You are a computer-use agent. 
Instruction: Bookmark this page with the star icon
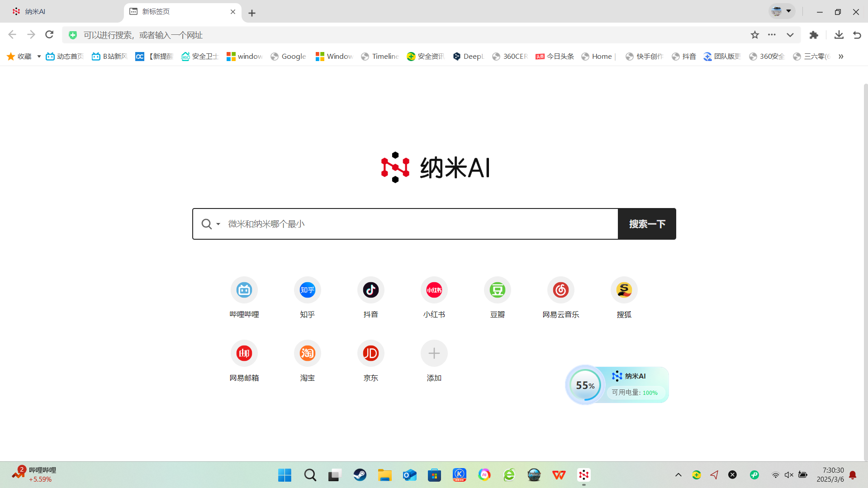point(755,35)
